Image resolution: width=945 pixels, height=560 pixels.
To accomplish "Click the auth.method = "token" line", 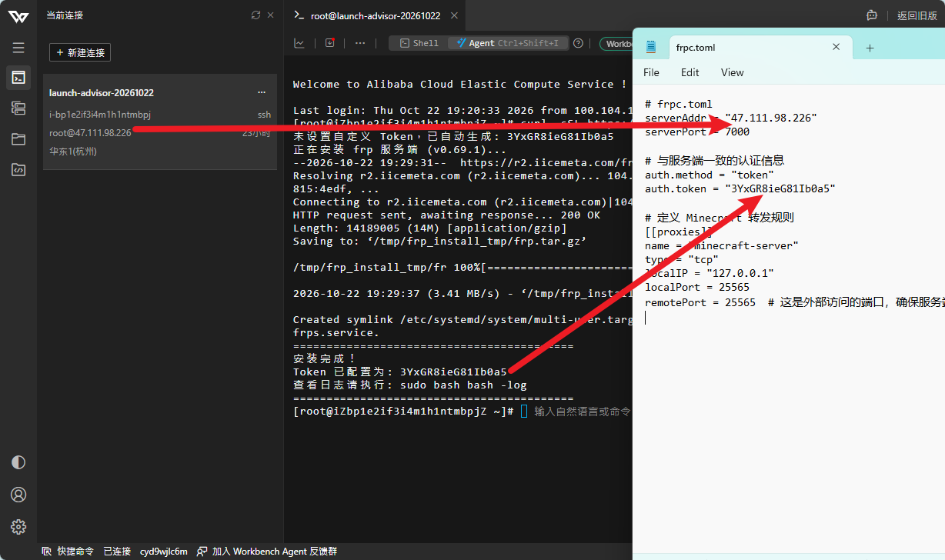I will pos(710,175).
